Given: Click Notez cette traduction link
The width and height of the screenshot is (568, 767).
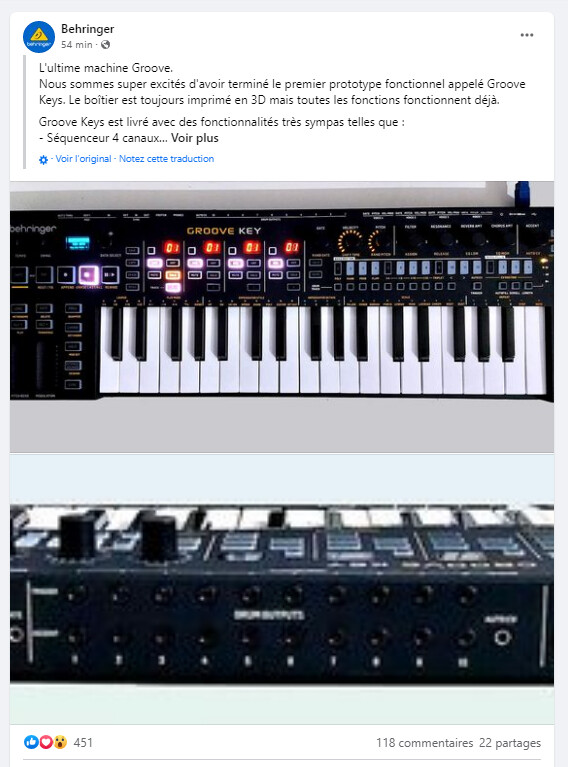Looking at the screenshot, I should (166, 158).
